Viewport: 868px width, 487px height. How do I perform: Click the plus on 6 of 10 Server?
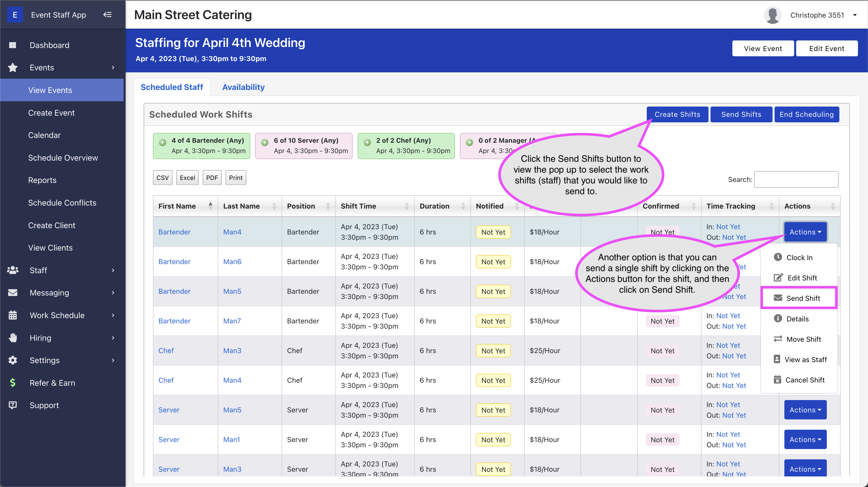(x=265, y=142)
